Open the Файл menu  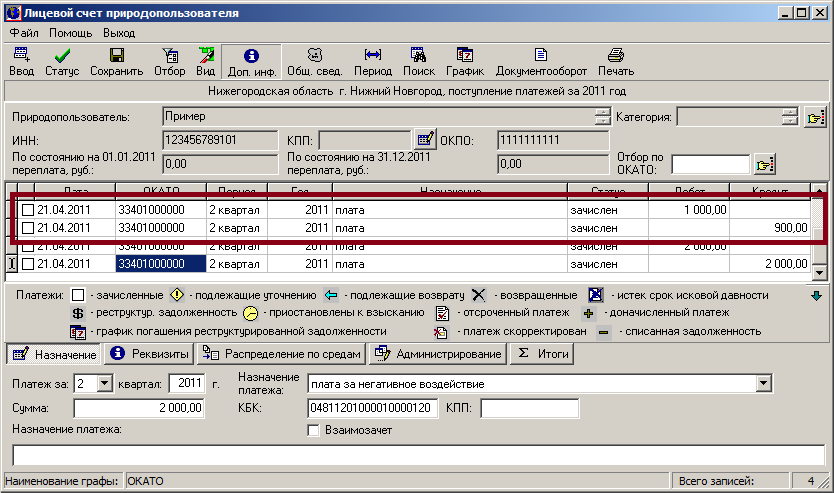23,33
